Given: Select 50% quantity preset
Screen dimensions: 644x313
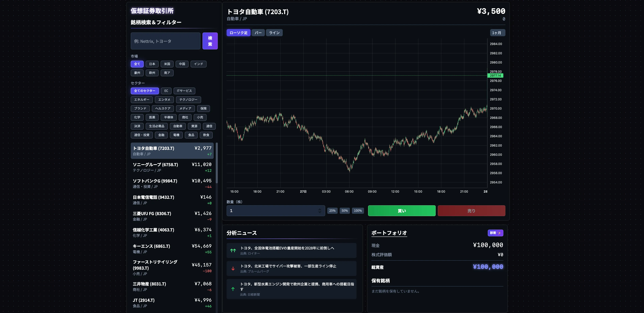Looking at the screenshot, I should (344, 211).
